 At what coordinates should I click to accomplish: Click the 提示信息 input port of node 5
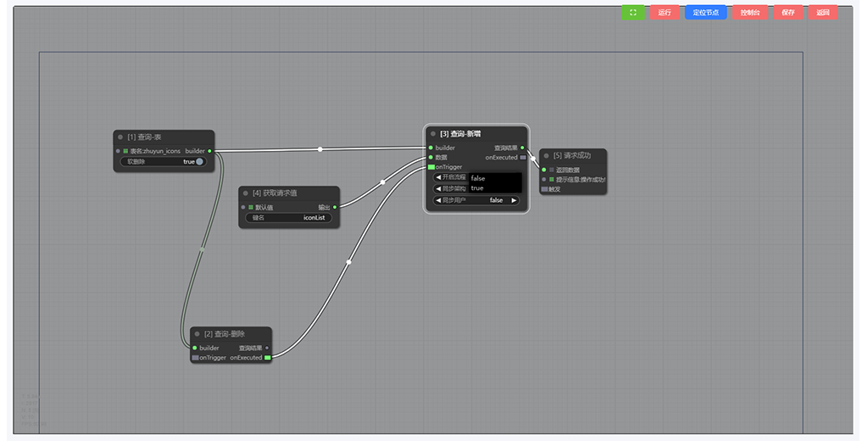(544, 180)
